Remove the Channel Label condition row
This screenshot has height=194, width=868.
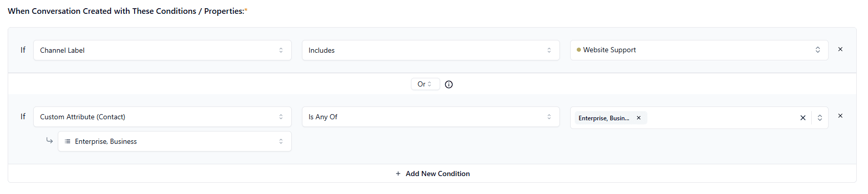(x=840, y=50)
